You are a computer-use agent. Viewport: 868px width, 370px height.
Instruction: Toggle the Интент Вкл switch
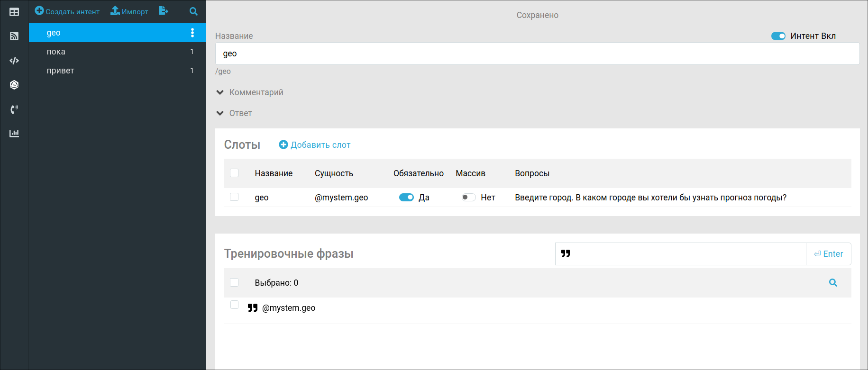778,36
